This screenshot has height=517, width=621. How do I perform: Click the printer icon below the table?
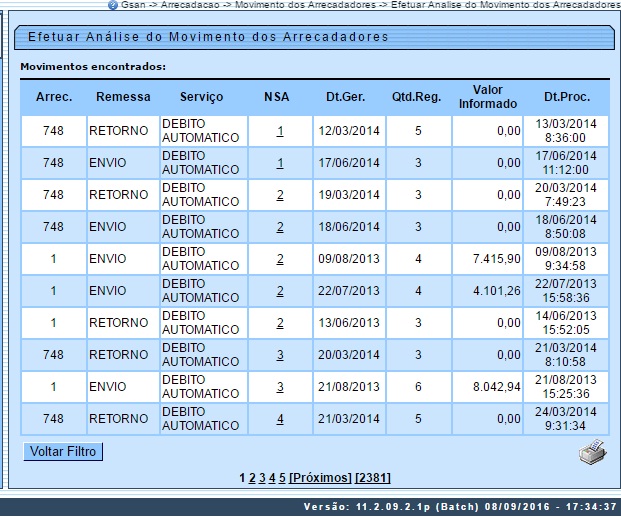tap(592, 451)
